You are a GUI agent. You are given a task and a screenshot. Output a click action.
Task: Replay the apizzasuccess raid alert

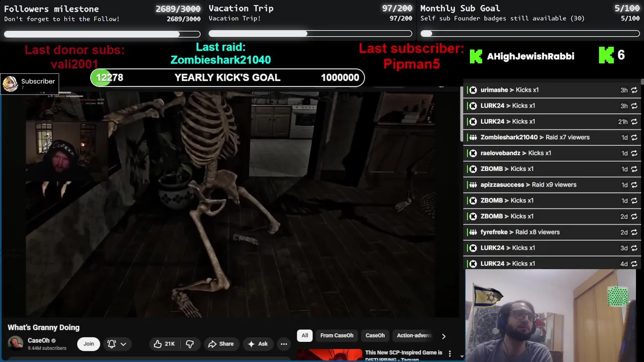coord(634,185)
